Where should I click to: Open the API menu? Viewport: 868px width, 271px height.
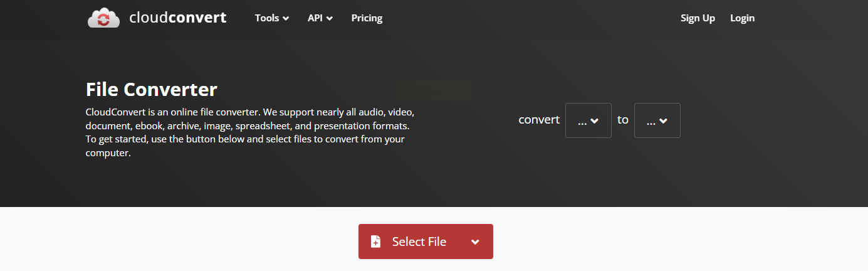coord(320,18)
